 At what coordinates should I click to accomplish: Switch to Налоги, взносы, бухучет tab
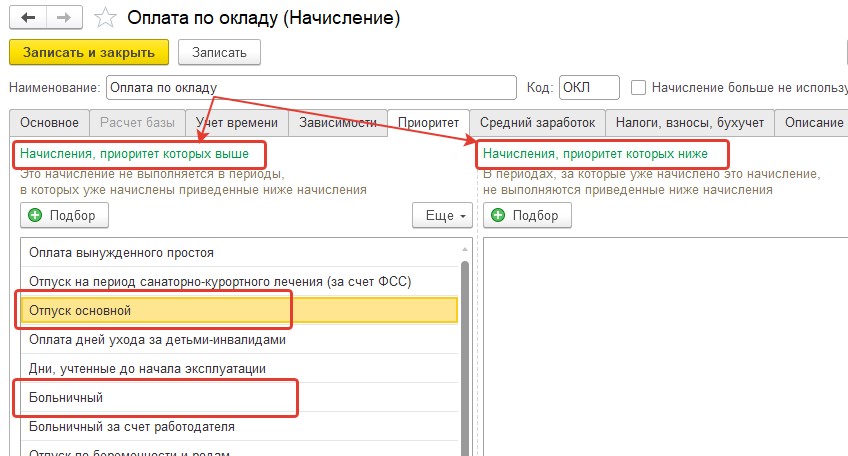tap(690, 123)
